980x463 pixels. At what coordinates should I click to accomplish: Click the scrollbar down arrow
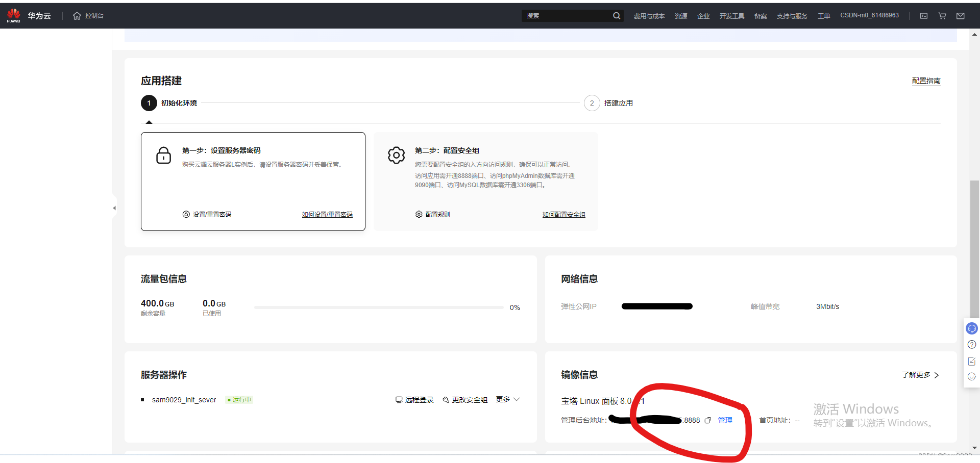[975, 448]
